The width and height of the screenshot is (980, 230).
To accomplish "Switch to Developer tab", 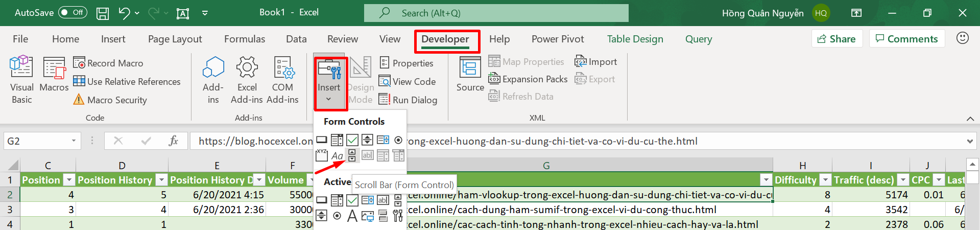I will [445, 39].
